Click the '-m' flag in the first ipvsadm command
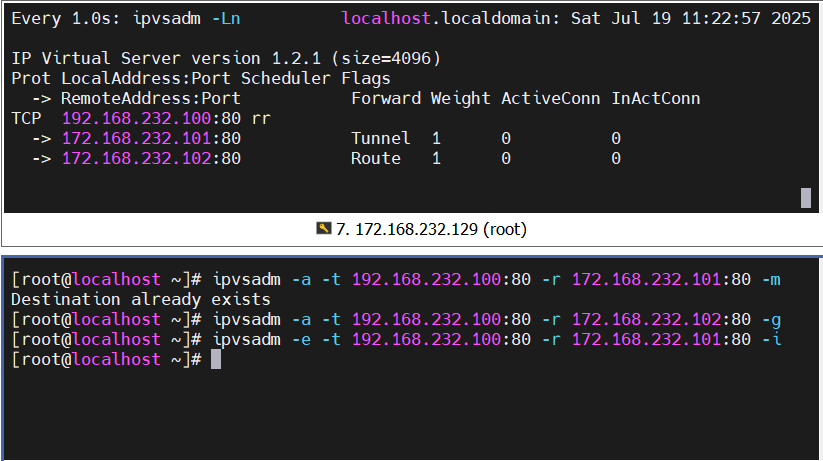823x461 pixels. 771,279
